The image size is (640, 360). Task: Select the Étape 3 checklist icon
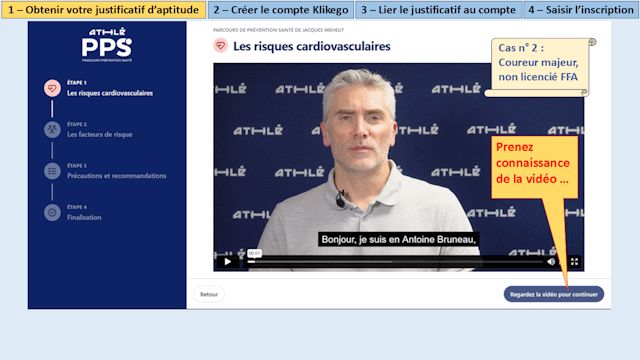(x=52, y=171)
